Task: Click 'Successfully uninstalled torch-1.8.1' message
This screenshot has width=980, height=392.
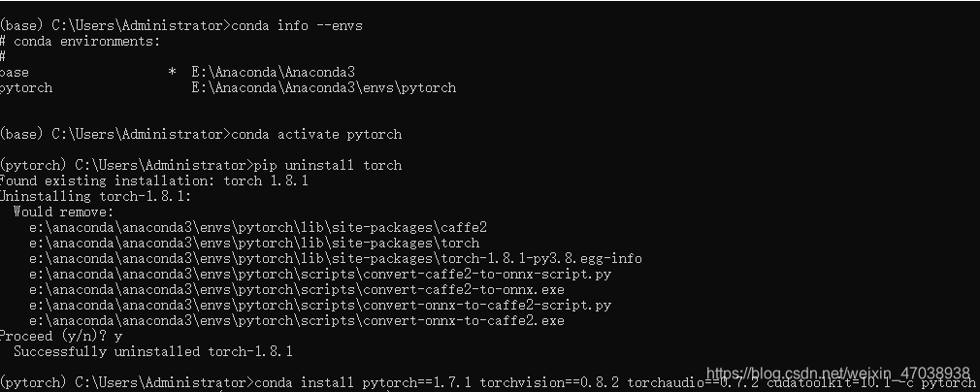Action: pos(153,352)
